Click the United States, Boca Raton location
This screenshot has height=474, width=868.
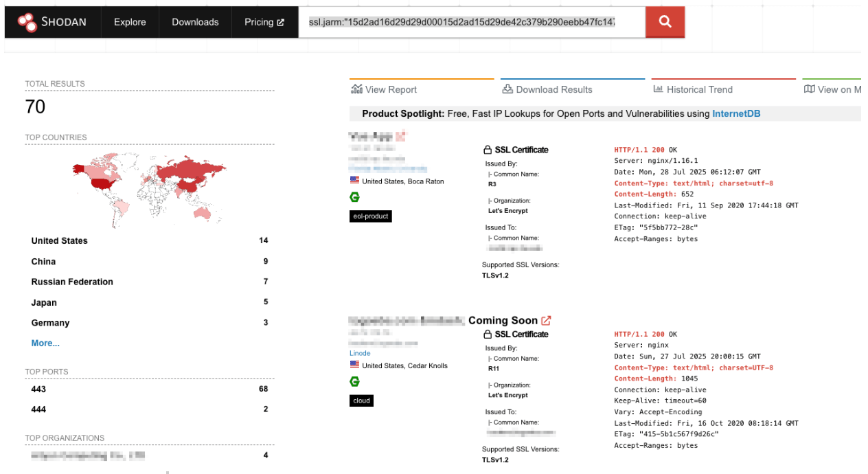point(403,181)
